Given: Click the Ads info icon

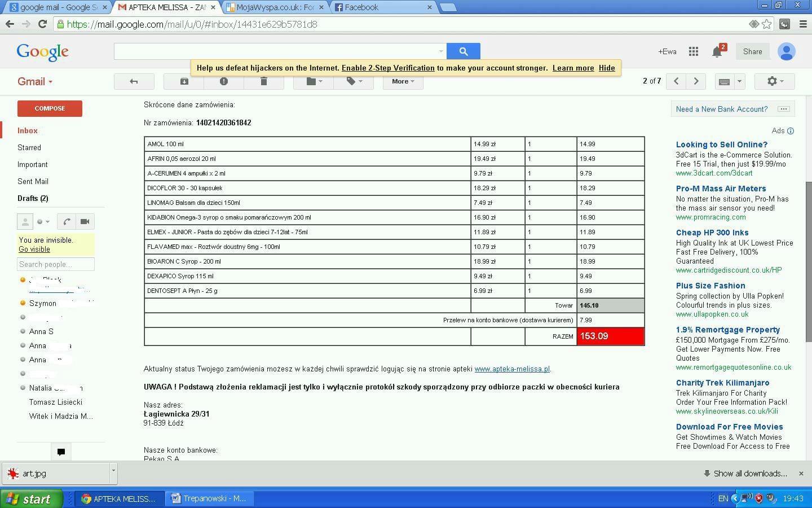Looking at the screenshot, I should pos(791,131).
